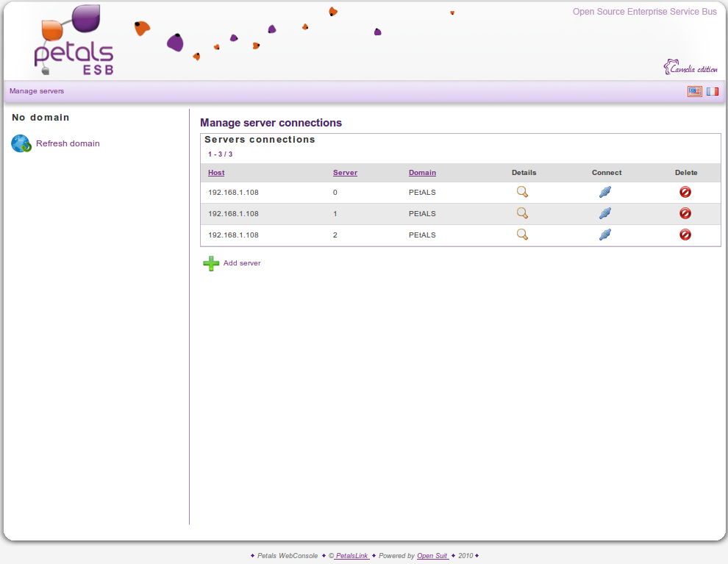Sort table by Domain column
728x564 pixels.
422,173
